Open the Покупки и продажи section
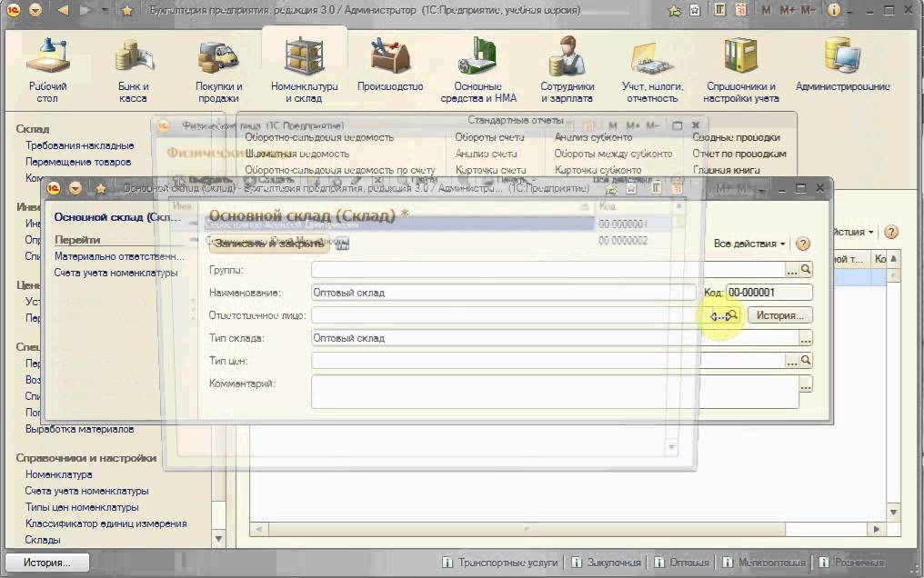924x578 pixels. click(218, 69)
